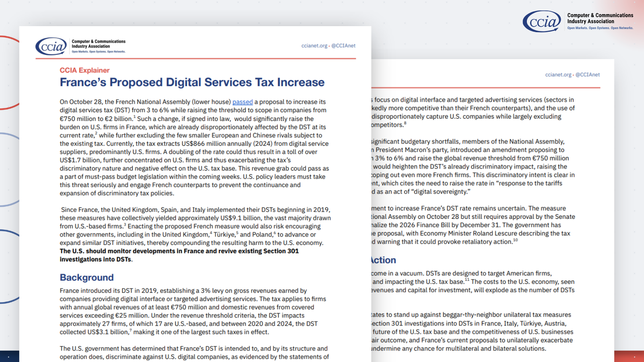The width and height of the screenshot is (644, 362).
Task: Jump to the "Background" section heading
Action: tap(87, 278)
